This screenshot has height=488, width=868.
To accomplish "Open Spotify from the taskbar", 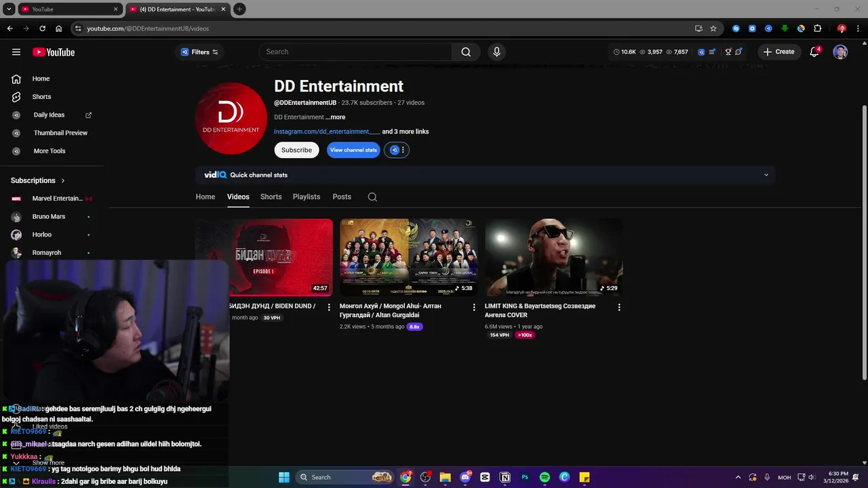I will pos(545,477).
